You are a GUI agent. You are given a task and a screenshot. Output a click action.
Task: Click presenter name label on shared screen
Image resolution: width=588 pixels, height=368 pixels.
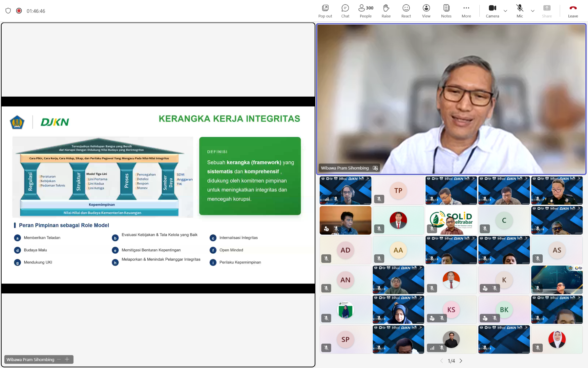[30, 359]
